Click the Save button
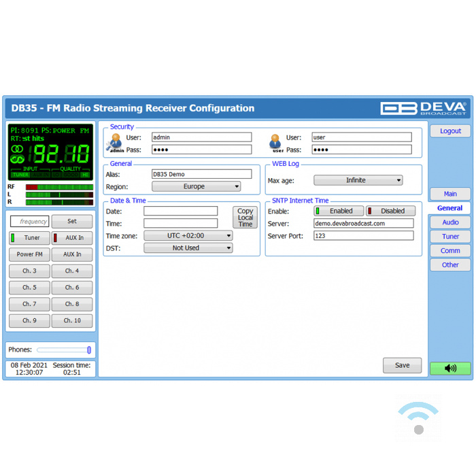This screenshot has height=476, width=476. click(403, 365)
